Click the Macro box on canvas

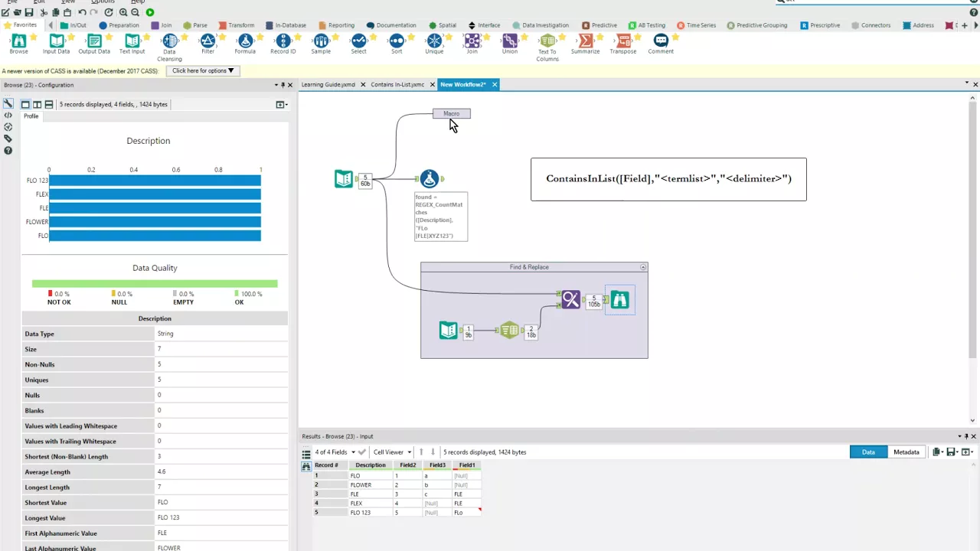click(x=452, y=113)
